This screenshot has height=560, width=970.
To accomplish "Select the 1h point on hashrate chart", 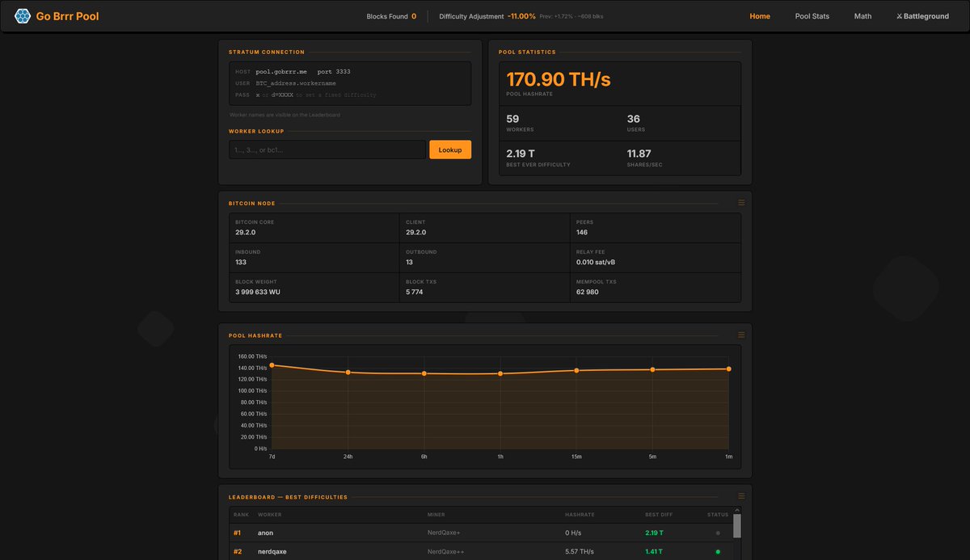I will (x=500, y=373).
